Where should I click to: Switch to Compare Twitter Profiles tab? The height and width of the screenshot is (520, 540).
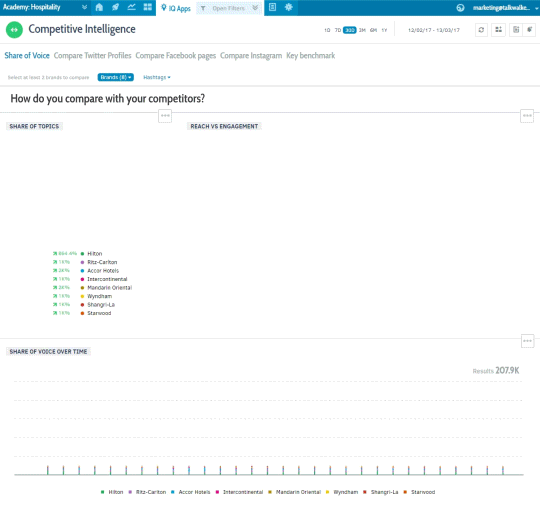92,56
